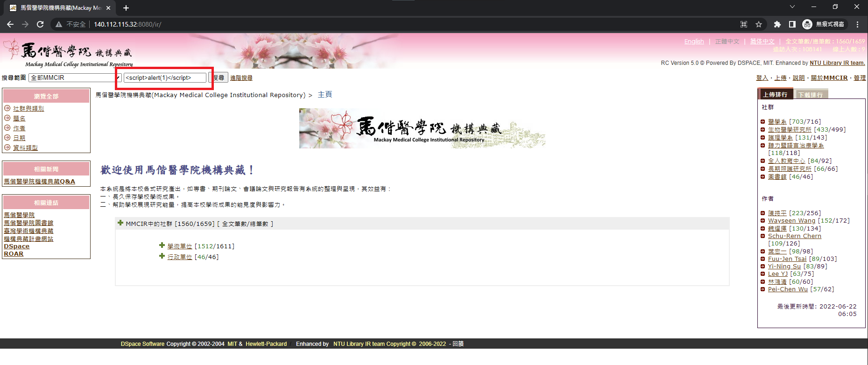Open the 關於MMCIR about link
Screen dimensions: 868x365
(829, 78)
